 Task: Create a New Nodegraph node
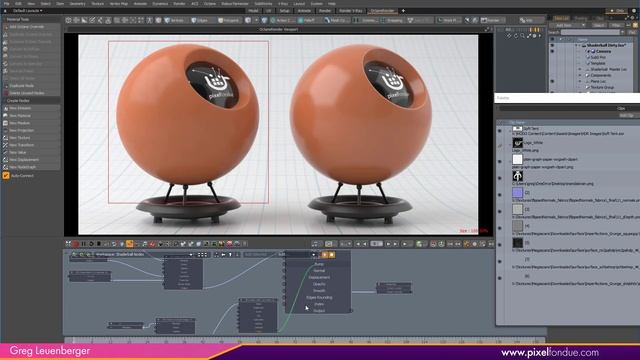32,167
